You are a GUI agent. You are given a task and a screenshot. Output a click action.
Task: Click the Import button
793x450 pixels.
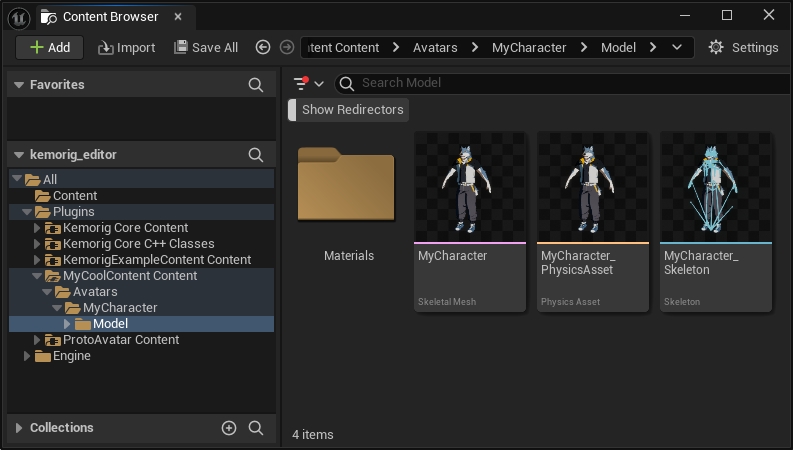click(126, 47)
